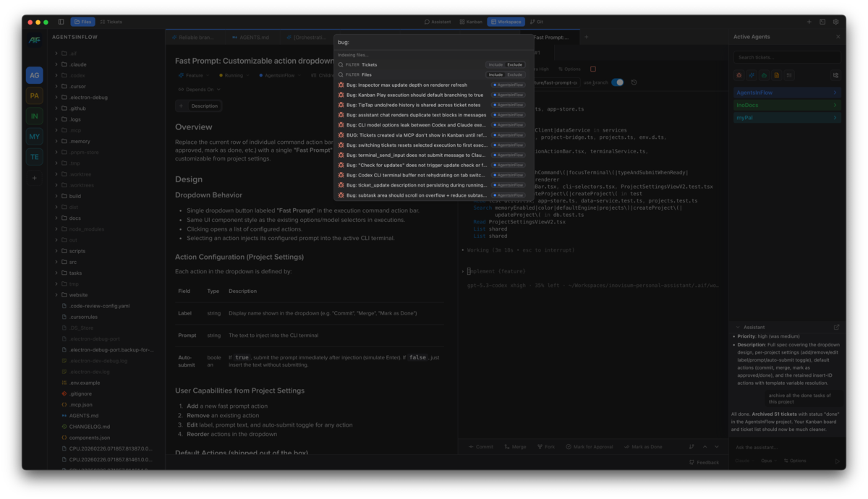Image resolution: width=868 pixels, height=499 pixels.
Task: Click the red bug filter icon in Active Agents
Action: tap(739, 75)
